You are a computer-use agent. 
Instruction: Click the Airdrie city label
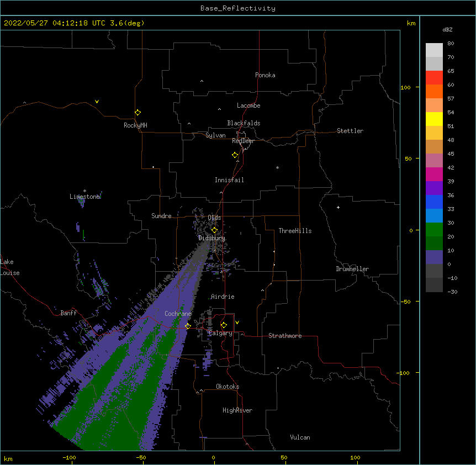pyautogui.click(x=223, y=297)
